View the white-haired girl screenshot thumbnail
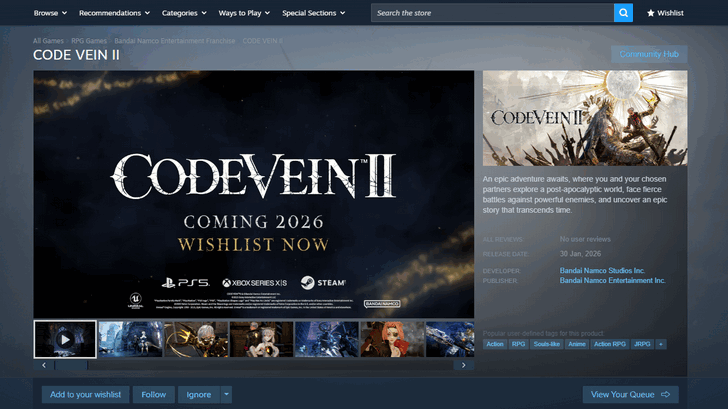 (x=262, y=339)
